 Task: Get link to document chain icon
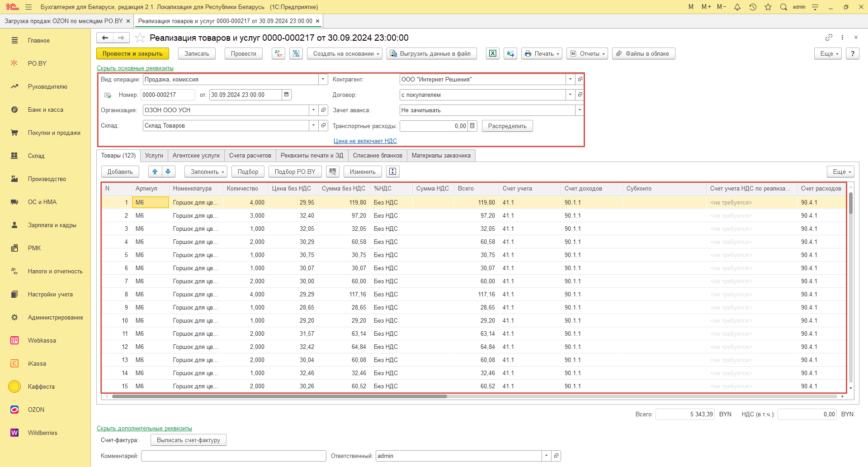(x=829, y=37)
